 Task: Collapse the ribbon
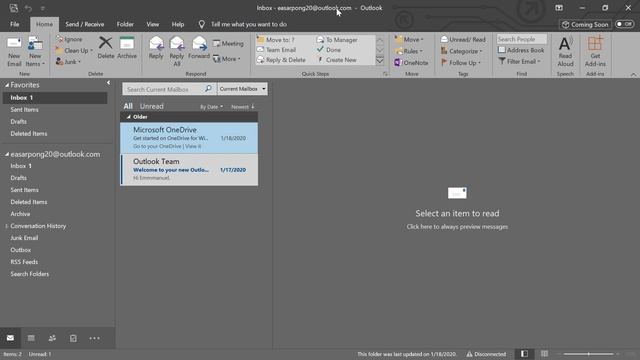pos(633,74)
